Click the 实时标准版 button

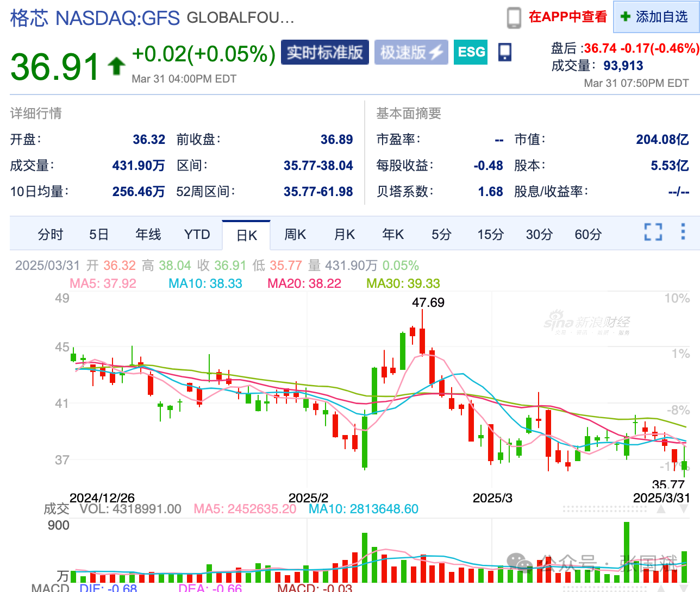tap(325, 52)
